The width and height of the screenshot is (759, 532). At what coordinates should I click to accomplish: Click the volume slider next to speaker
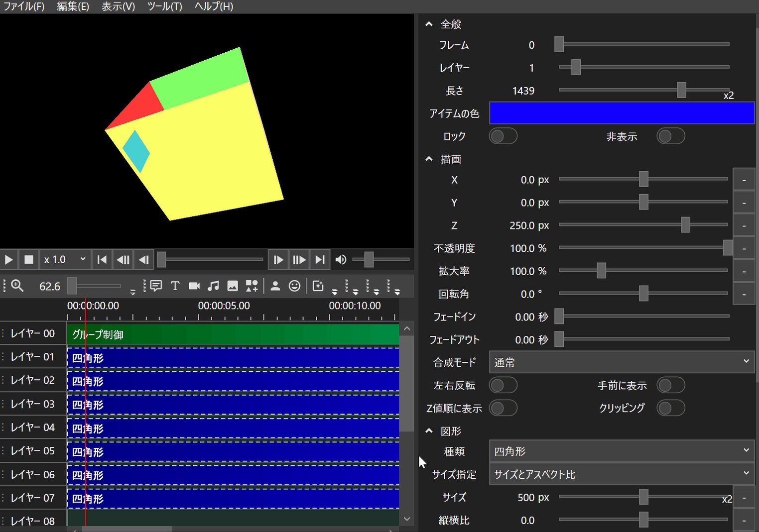tap(381, 259)
